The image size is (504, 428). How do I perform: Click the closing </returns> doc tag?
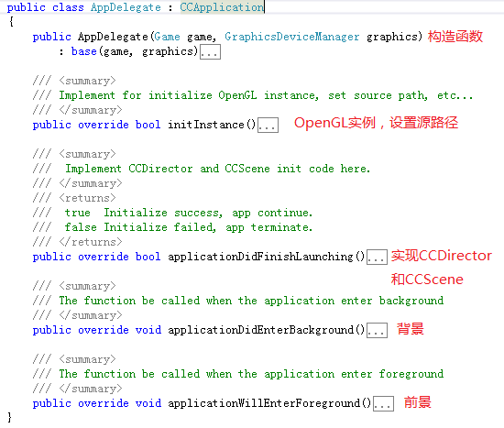(91, 242)
